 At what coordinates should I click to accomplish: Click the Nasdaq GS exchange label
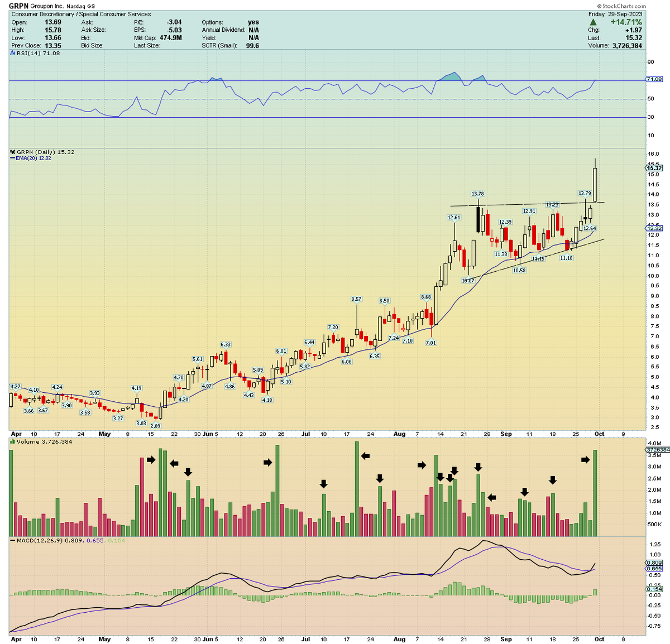[x=81, y=6]
